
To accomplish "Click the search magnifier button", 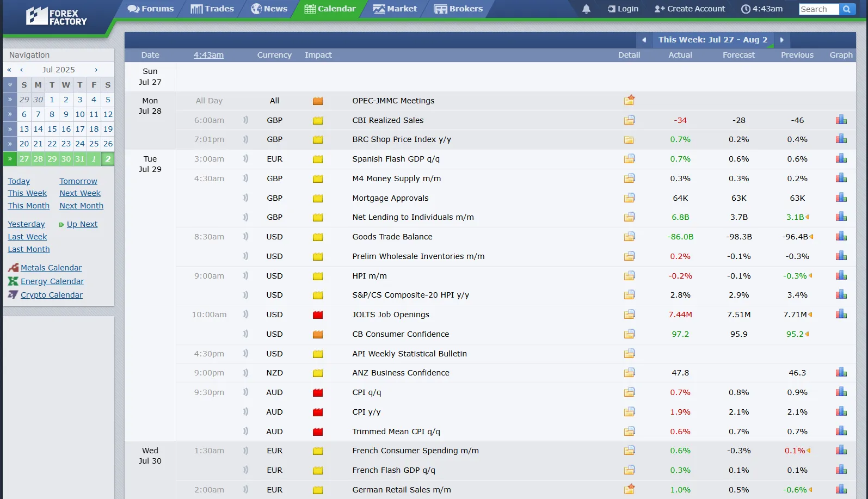I will point(847,9).
